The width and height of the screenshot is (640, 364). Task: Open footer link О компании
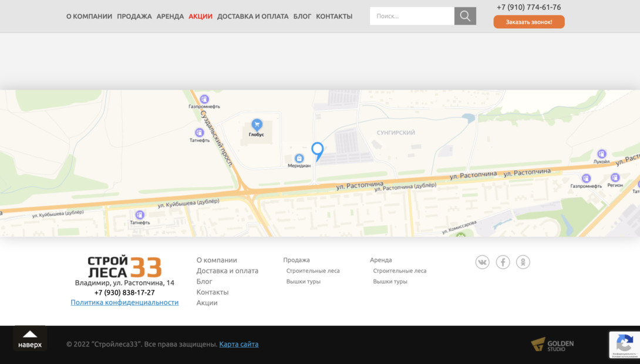(217, 260)
